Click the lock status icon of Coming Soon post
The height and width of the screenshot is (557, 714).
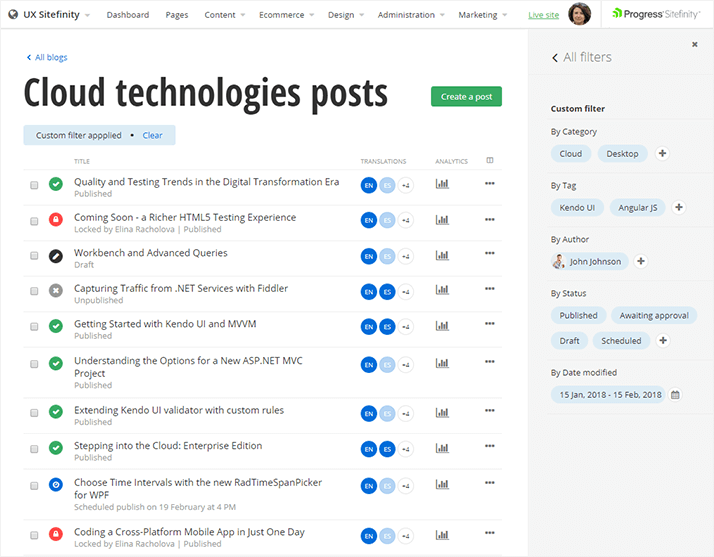[56, 220]
